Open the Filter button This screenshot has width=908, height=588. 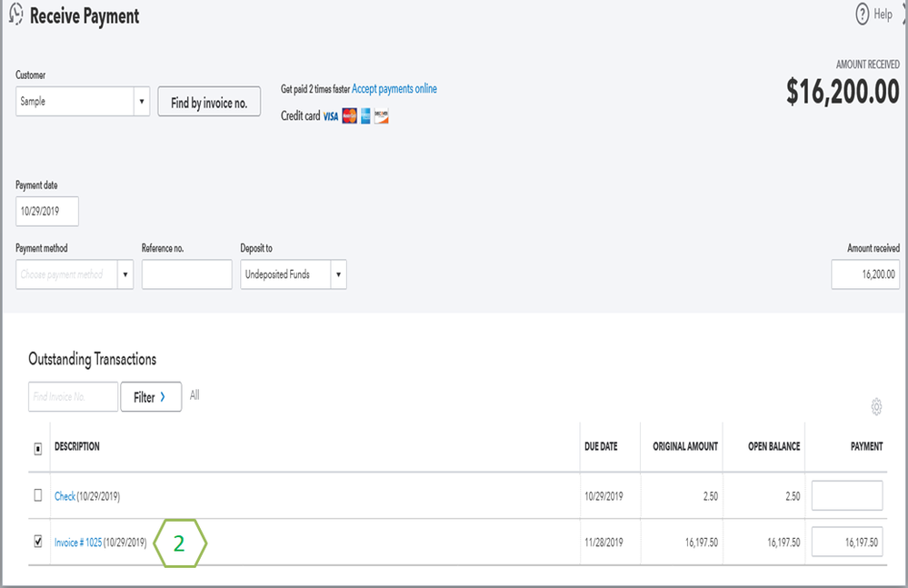[x=151, y=397]
